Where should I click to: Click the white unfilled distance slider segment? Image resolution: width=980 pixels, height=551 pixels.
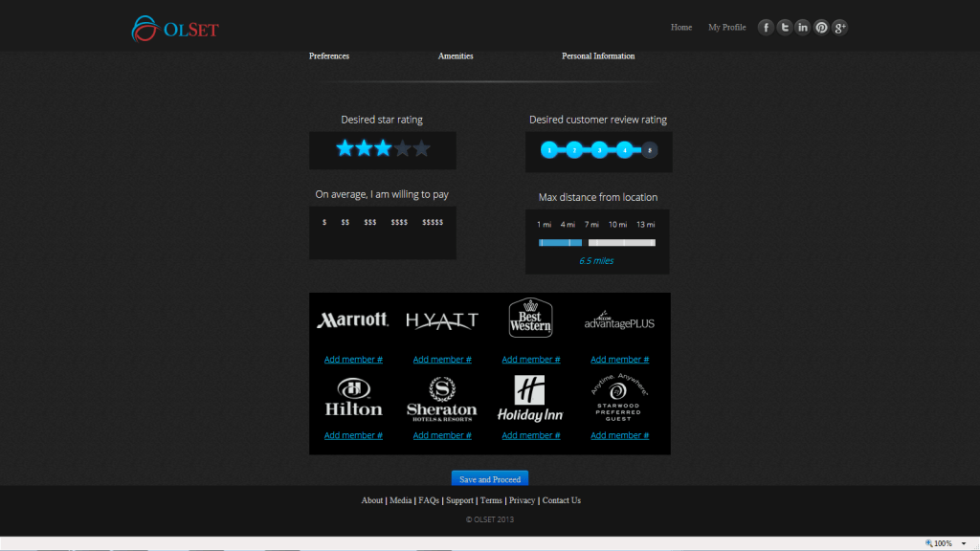click(622, 242)
